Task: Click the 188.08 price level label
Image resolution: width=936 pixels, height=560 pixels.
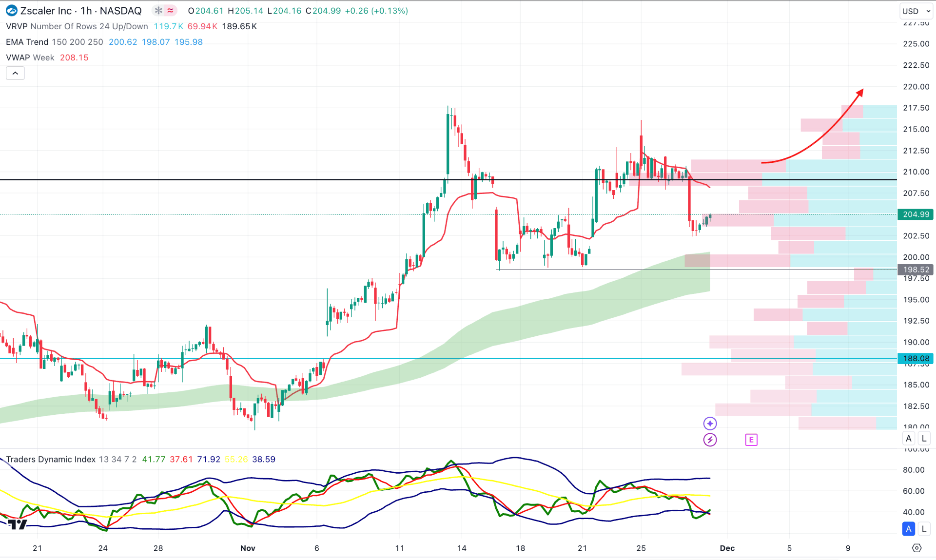Action: click(x=916, y=359)
